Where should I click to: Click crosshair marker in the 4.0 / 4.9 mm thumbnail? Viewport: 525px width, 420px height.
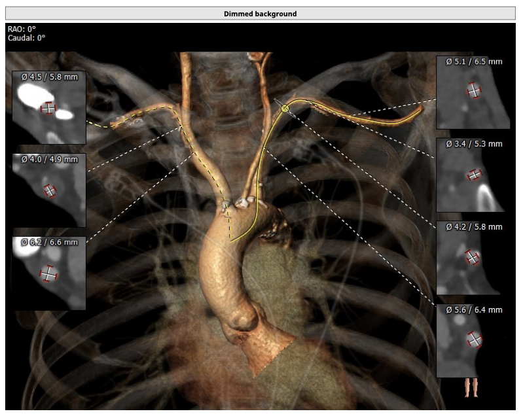50,191
